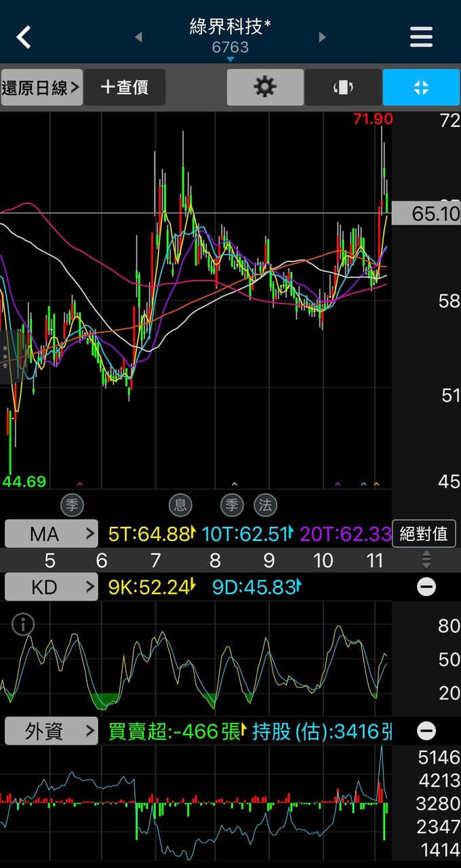
Task: Tap the left-edge chart drag handle
Action: [5, 357]
